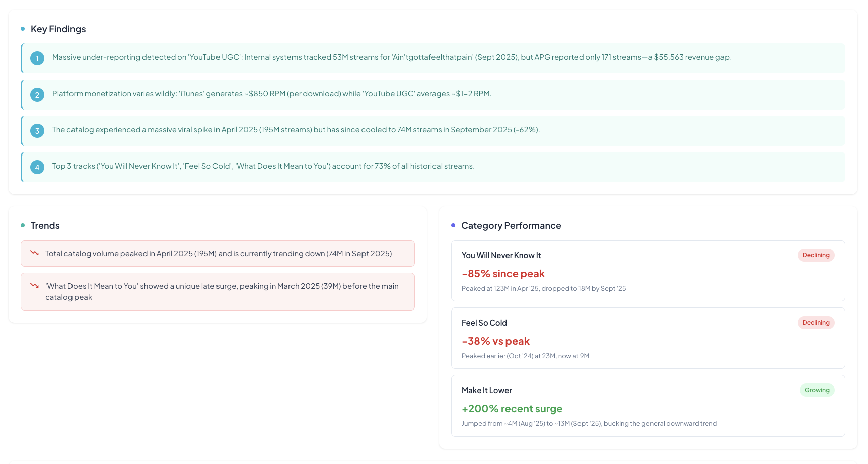Click the Growing badge on Make It Lower
Screen dimensions: 868x464
(817, 390)
